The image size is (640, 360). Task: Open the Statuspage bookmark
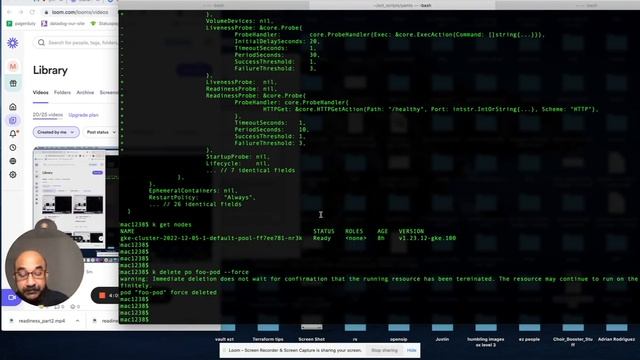(x=104, y=24)
